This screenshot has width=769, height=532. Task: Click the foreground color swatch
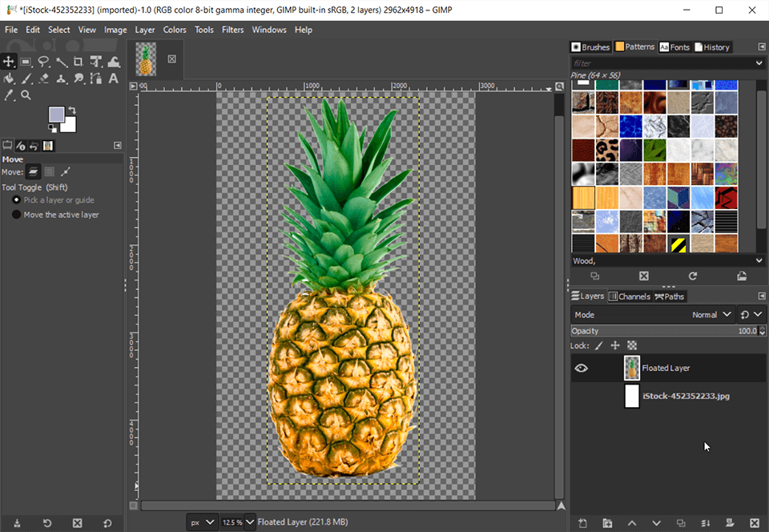point(57,115)
